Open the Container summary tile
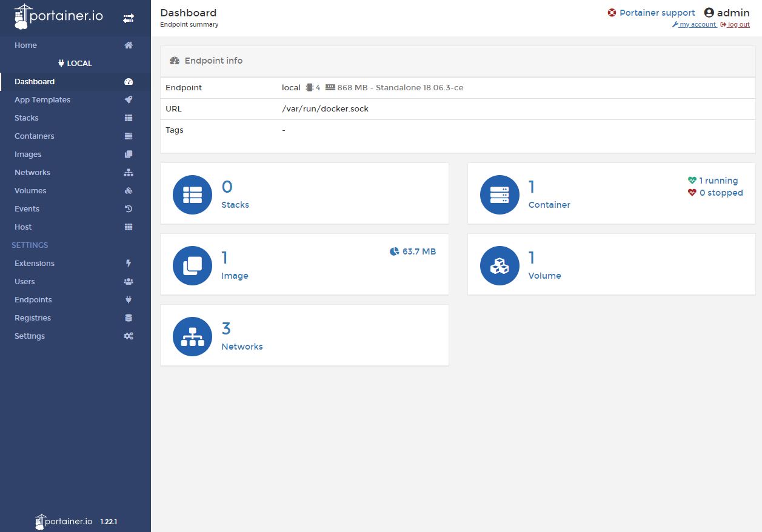 (611, 194)
